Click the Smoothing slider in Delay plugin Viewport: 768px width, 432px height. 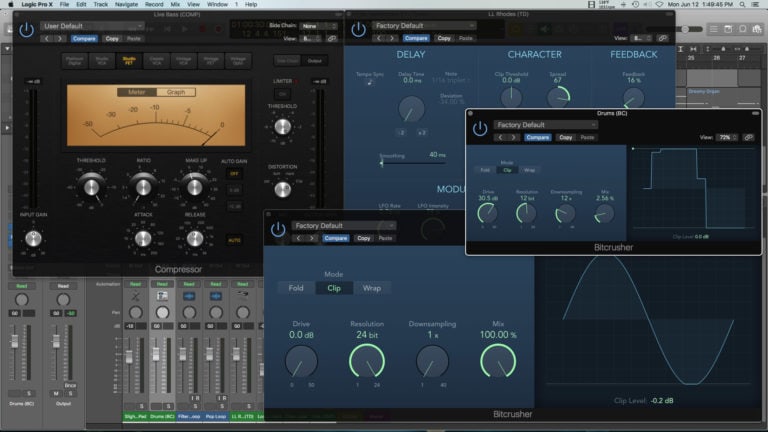(x=412, y=163)
